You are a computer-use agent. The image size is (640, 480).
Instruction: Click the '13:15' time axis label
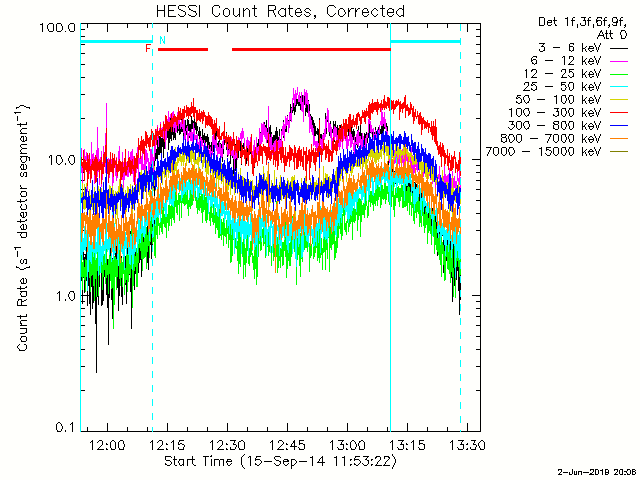pos(407,445)
